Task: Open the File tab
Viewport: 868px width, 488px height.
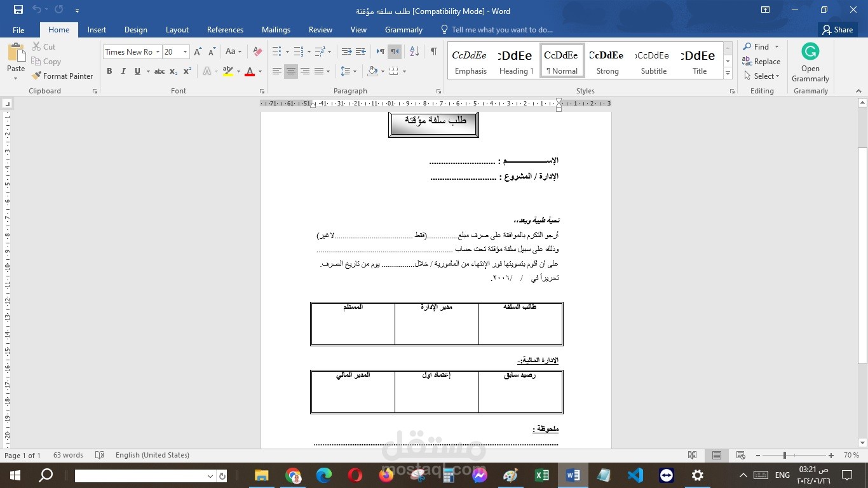Action: 18,30
